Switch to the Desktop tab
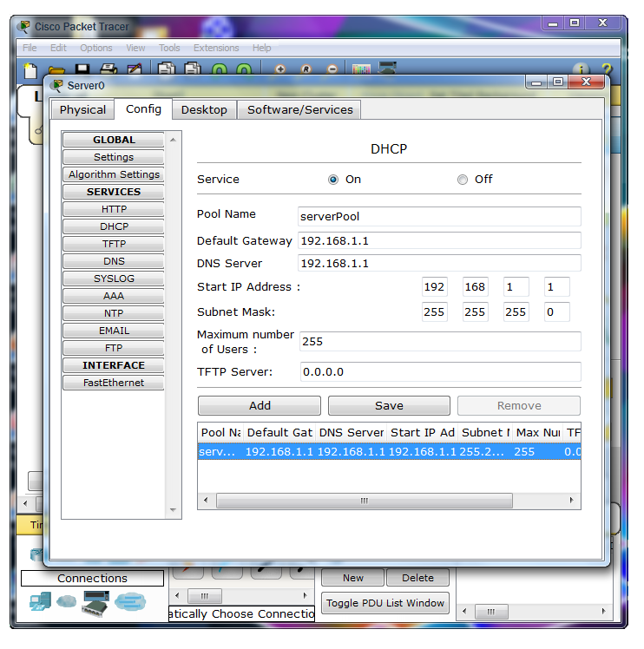 click(x=204, y=109)
